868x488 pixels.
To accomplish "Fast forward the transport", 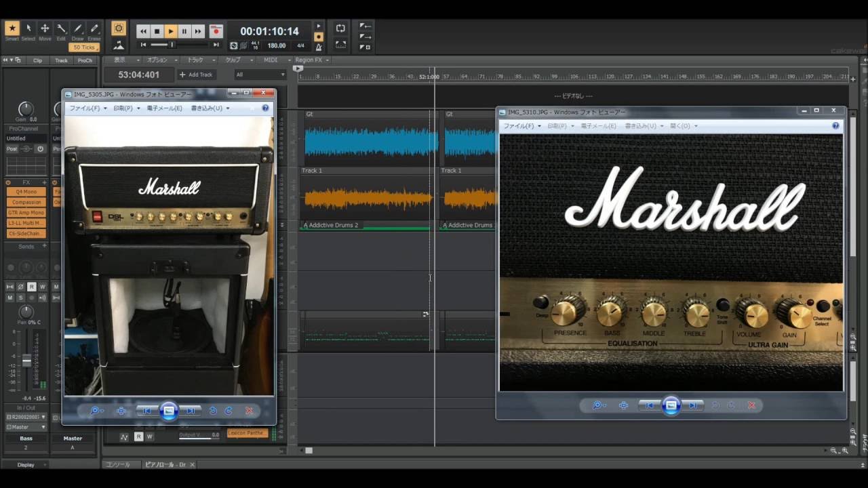I will click(x=197, y=31).
